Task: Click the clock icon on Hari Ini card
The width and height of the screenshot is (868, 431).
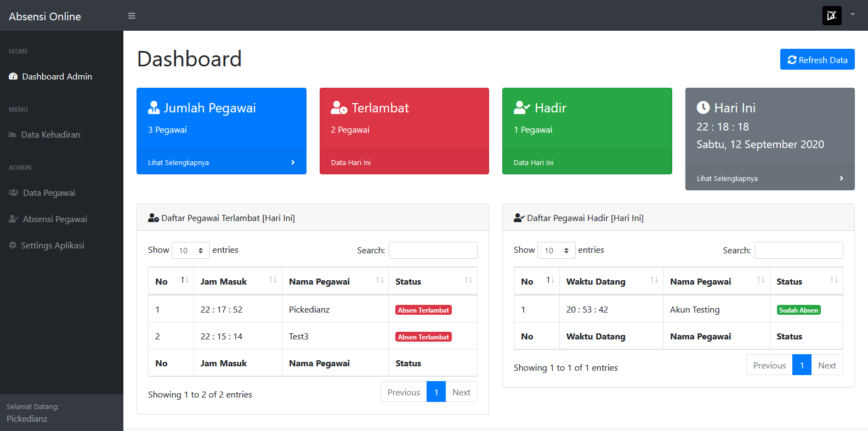Action: pos(703,108)
